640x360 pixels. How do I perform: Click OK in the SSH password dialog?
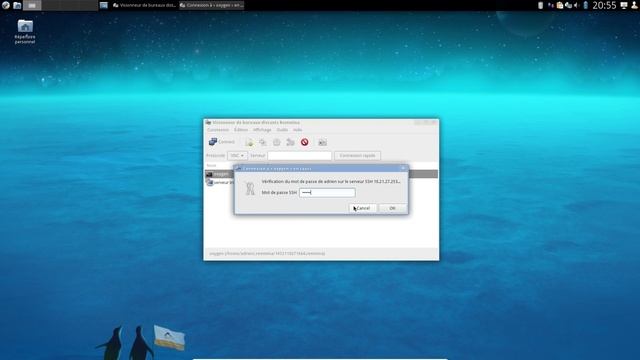click(392, 208)
